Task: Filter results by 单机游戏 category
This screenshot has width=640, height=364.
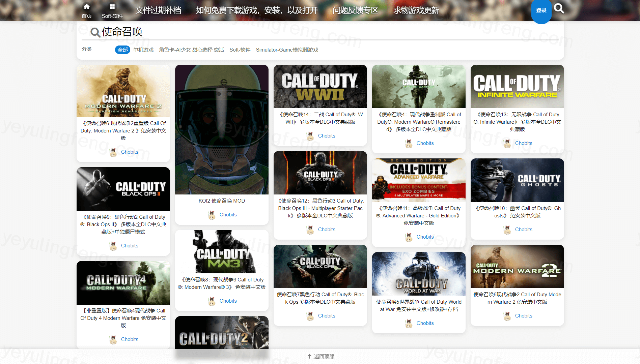Action: [143, 50]
